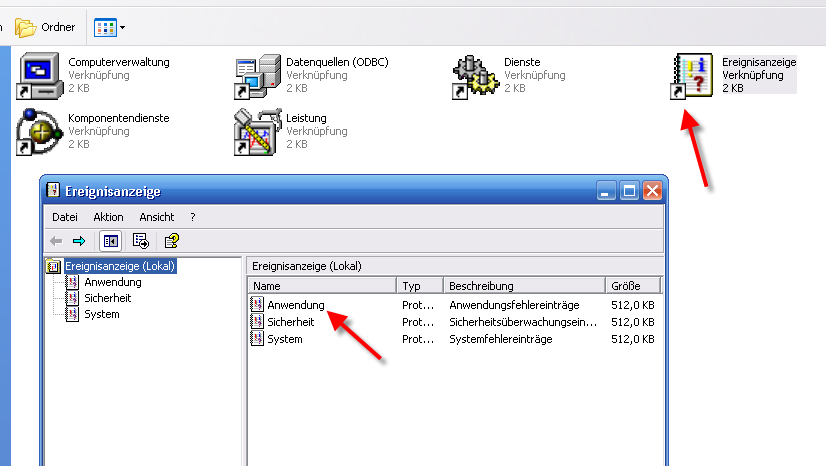Open the Computerverwaltung shortcut icon
Image resolution: width=826 pixels, height=466 pixels.
[x=41, y=74]
